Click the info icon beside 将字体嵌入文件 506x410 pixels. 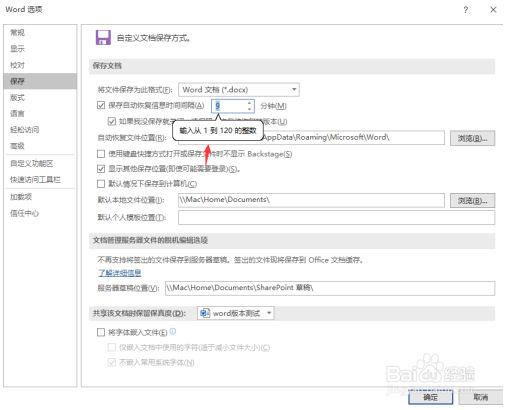173,331
